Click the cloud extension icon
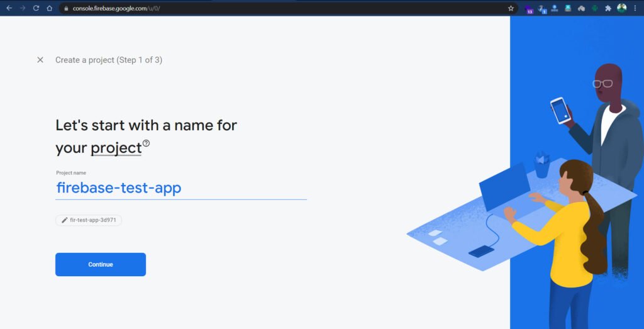This screenshot has width=644, height=329. (x=581, y=8)
